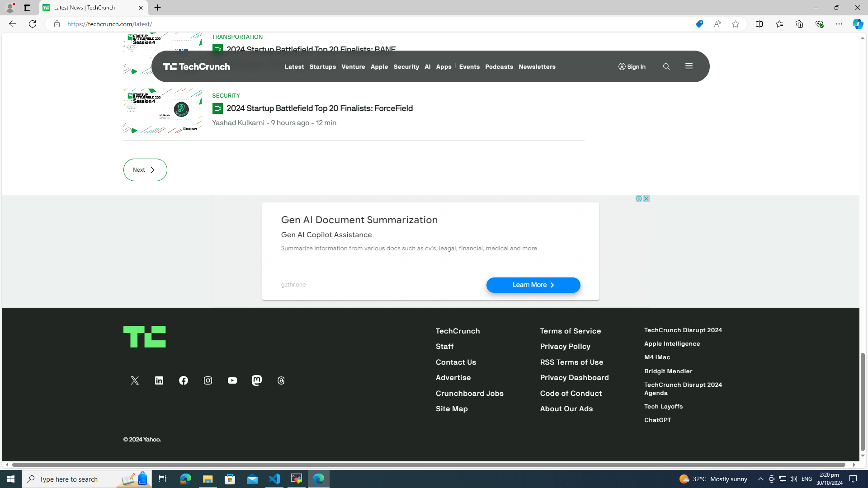This screenshot has height=488, width=868.
Task: Open footer Contact Us link
Action: pos(456,362)
